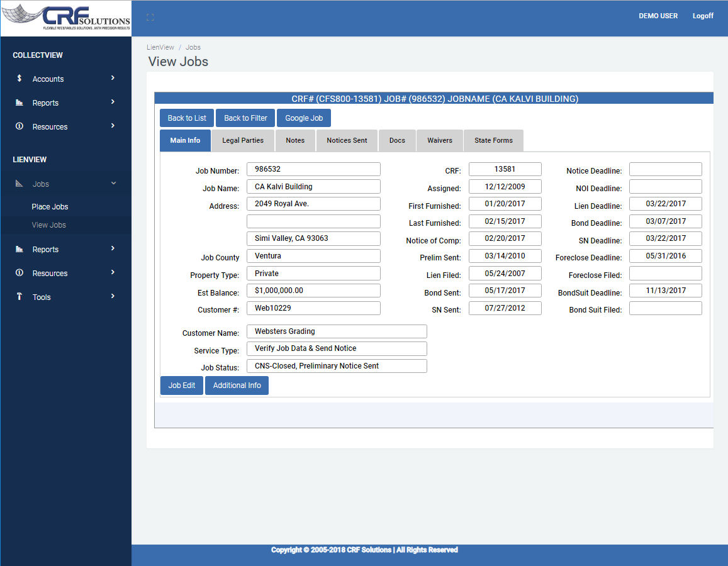Click the Lien Filed date field
The image size is (728, 566).
coord(505,274)
